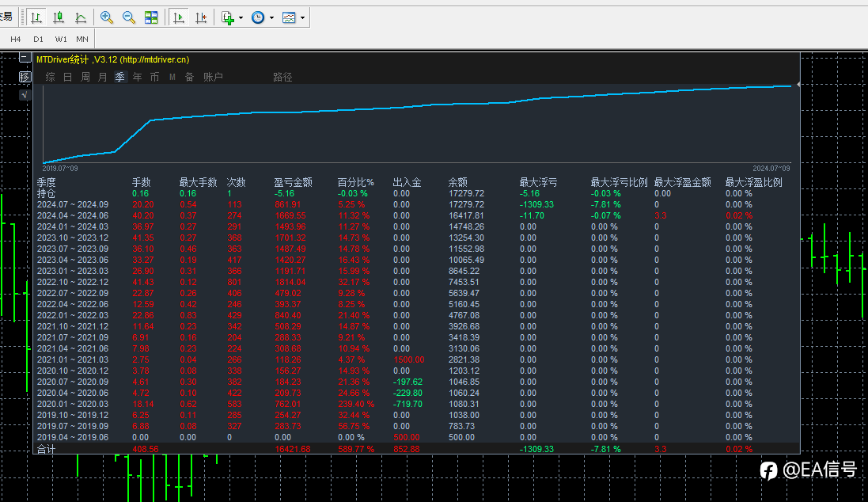Open the M tab
The height and width of the screenshot is (502, 868).
pos(172,77)
